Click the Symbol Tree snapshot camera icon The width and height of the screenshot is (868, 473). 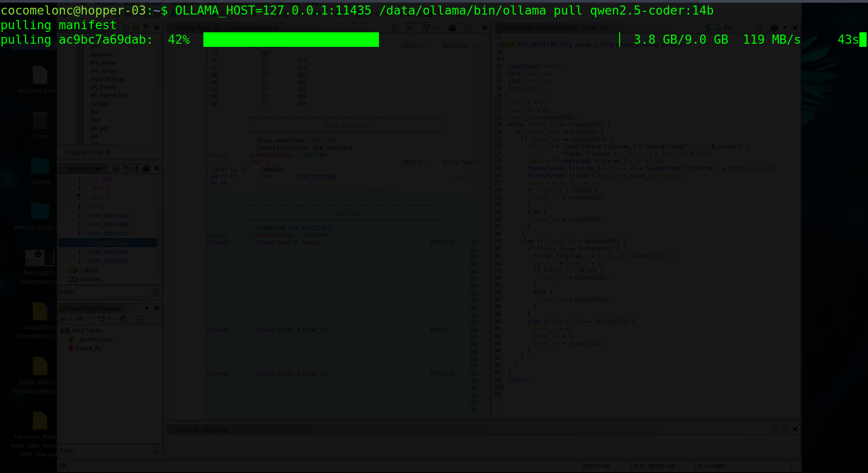click(x=146, y=168)
